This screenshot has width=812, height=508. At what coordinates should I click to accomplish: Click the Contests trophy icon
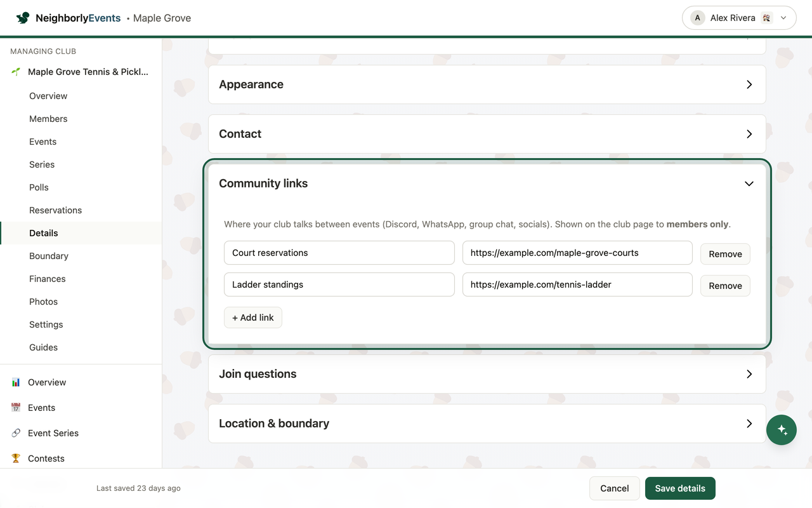pos(16,458)
